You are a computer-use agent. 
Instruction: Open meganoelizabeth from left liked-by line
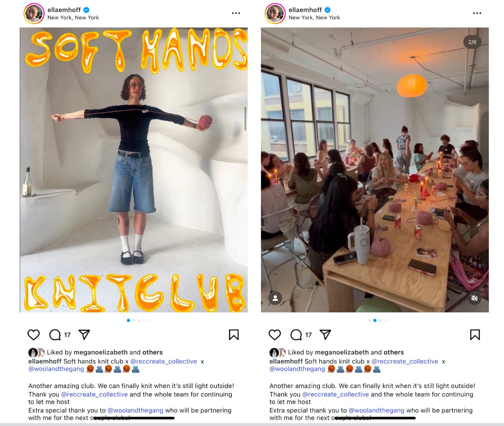pyautogui.click(x=101, y=352)
